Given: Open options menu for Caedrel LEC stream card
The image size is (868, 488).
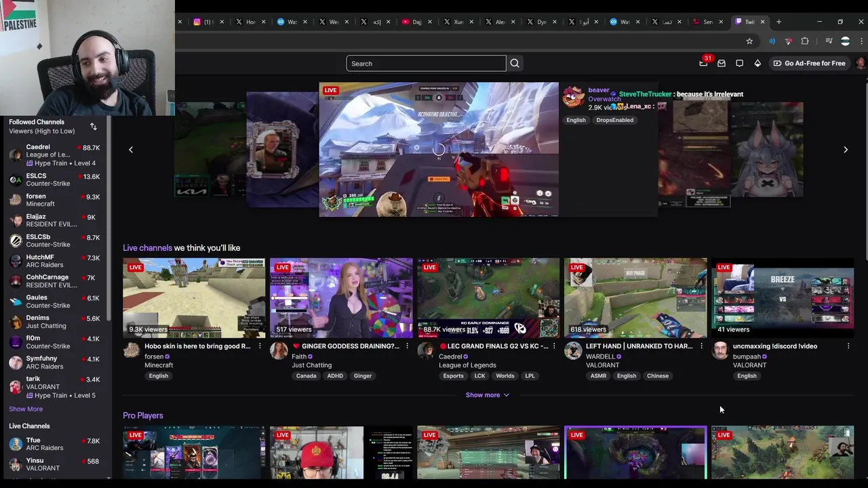Looking at the screenshot, I should (x=554, y=346).
